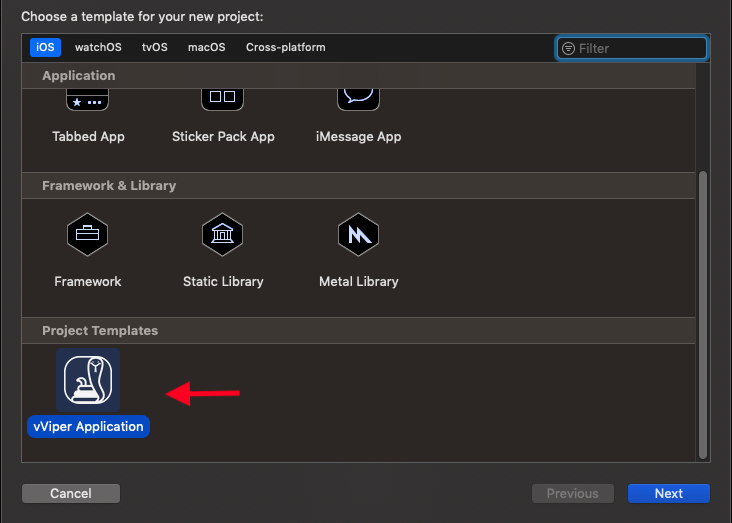
Task: Open the Cross-platform tab
Action: tap(285, 47)
